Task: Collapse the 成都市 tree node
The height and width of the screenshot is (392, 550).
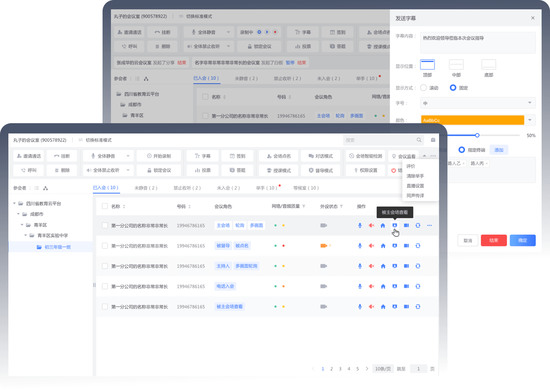Action: click(18, 214)
